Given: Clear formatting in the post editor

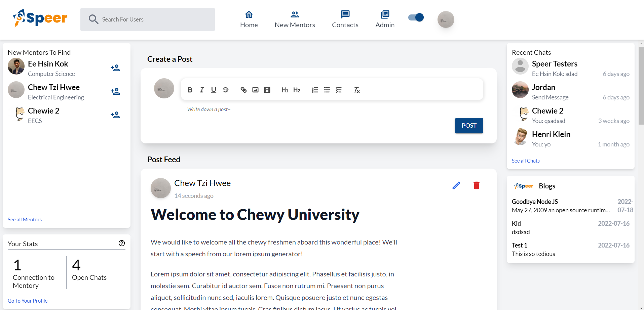Looking at the screenshot, I should pos(356,90).
